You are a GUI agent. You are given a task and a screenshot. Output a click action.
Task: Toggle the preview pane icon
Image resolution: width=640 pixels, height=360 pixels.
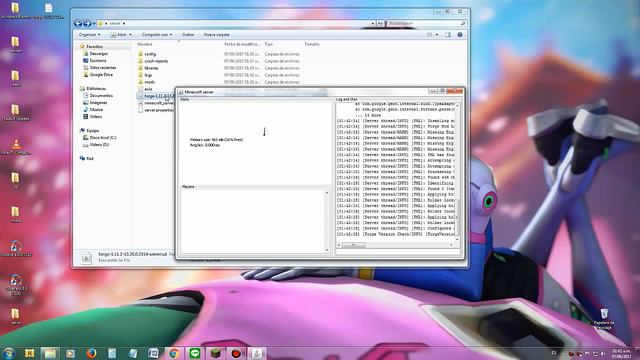click(448, 35)
